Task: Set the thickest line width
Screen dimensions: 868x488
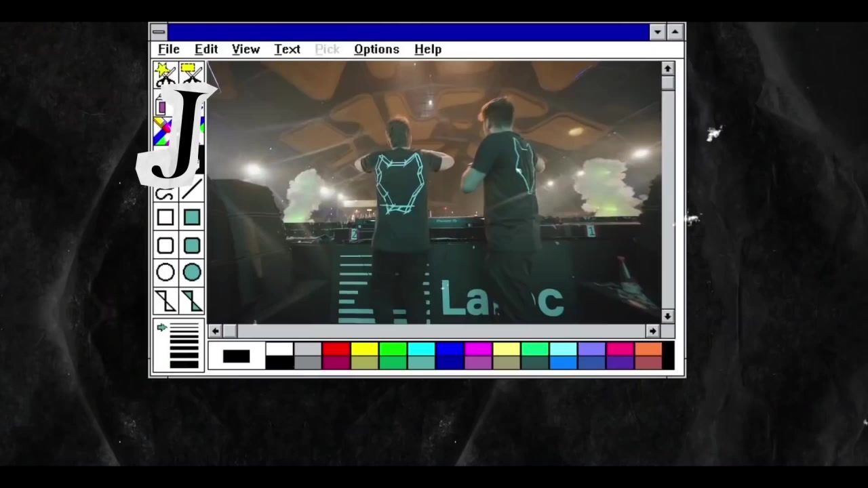Action: pos(184,365)
